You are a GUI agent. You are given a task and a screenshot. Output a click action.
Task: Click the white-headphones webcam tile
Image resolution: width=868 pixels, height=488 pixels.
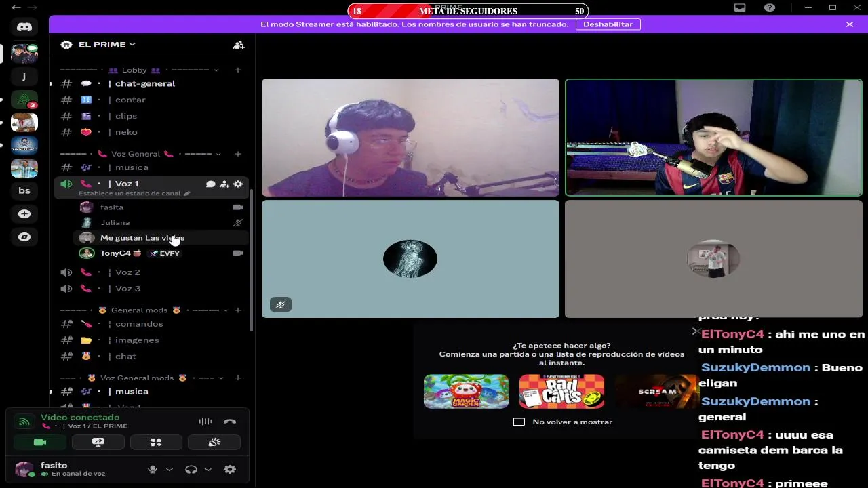point(410,138)
